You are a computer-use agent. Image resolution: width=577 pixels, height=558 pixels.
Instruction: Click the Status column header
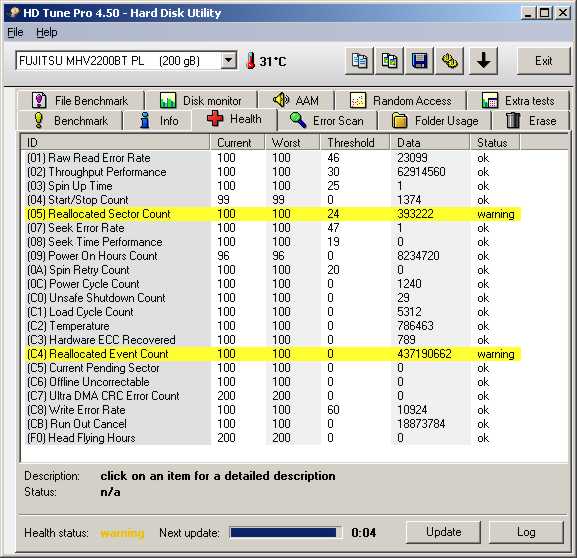[x=495, y=142]
